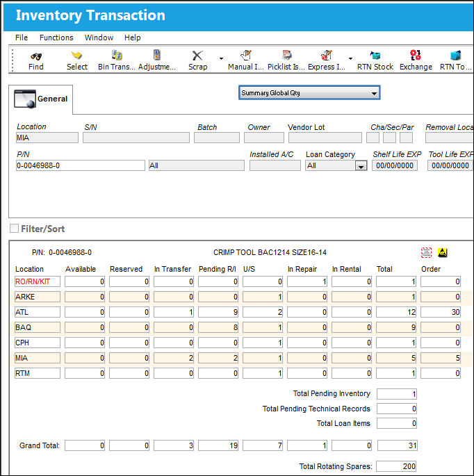
Task: Click Total Pending Inventory value
Action: pos(397,394)
